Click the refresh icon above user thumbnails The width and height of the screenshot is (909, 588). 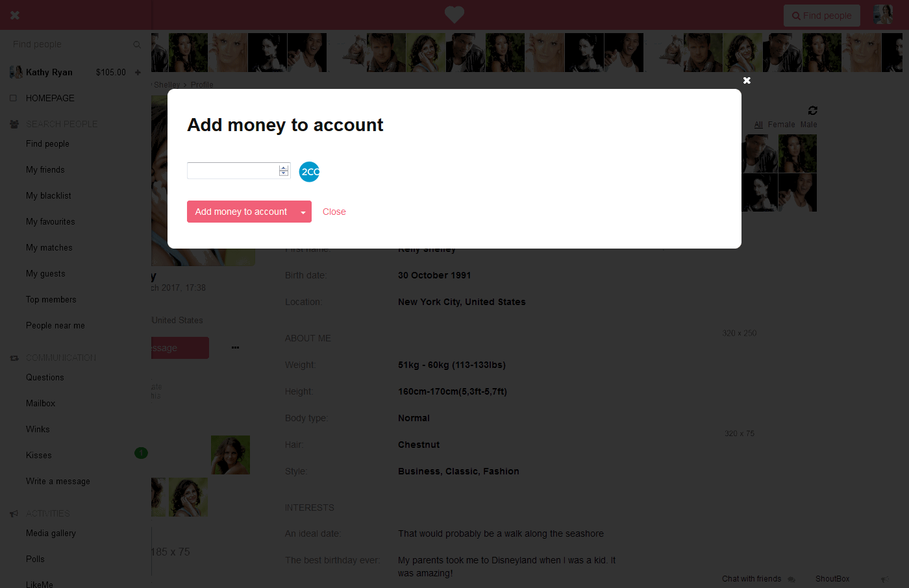(x=812, y=110)
